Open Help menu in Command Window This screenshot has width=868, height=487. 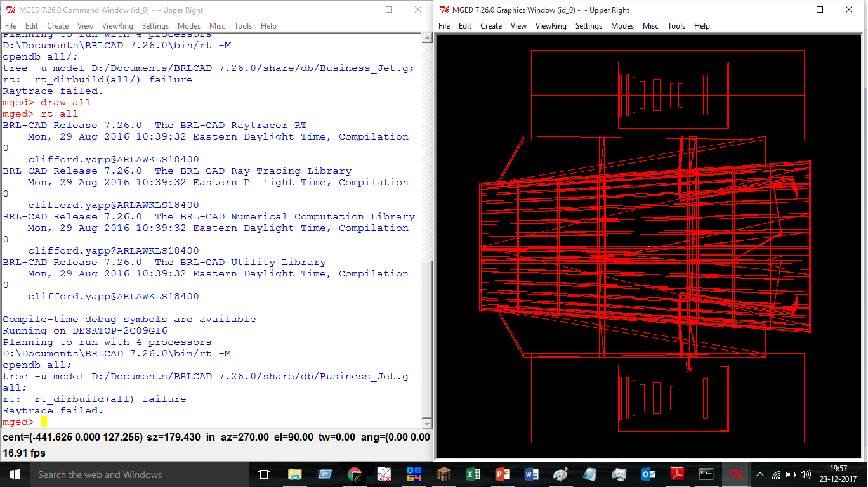pos(268,26)
